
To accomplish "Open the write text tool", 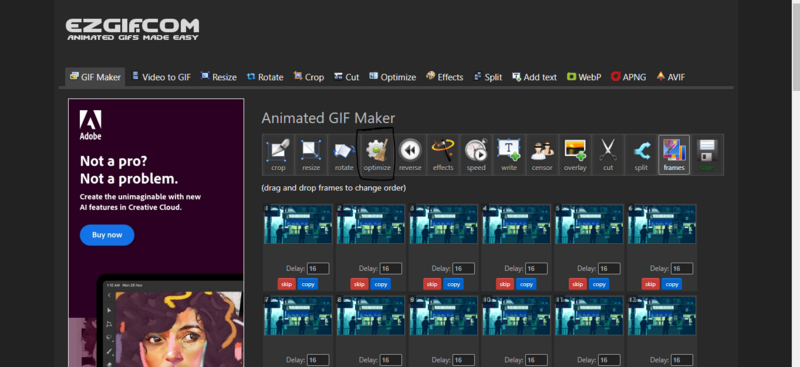I will (x=509, y=155).
